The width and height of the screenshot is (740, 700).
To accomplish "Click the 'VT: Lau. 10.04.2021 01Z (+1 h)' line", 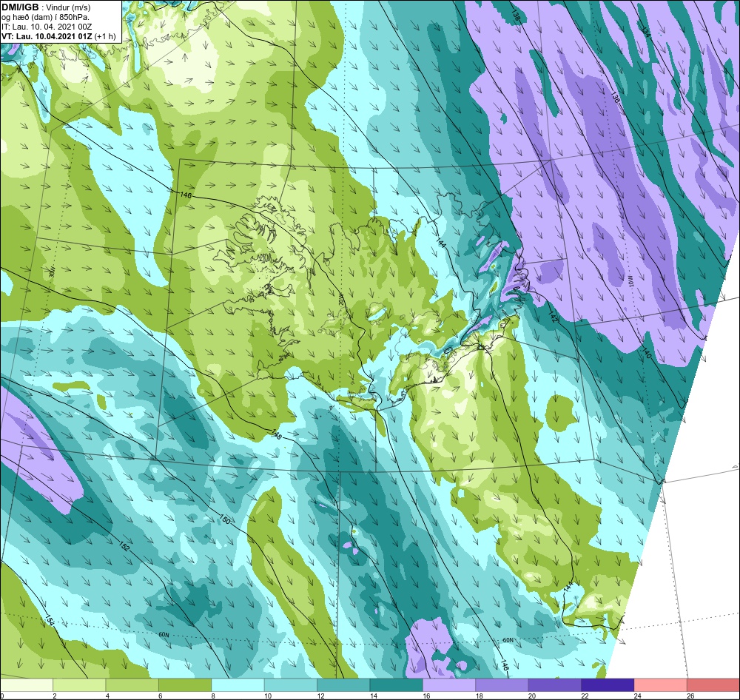I will (x=58, y=36).
